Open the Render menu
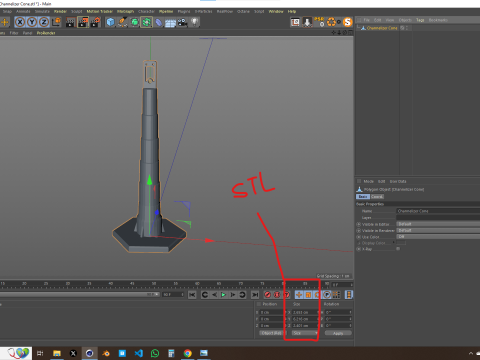This screenshot has height=360, width=480. point(60,11)
